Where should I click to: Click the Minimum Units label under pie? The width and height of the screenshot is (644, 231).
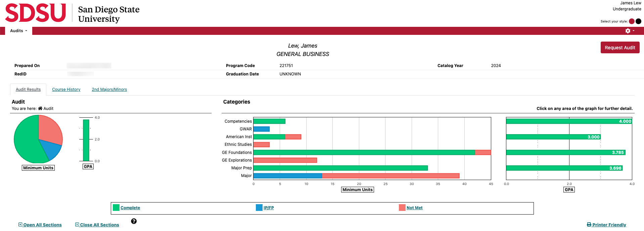click(x=38, y=168)
